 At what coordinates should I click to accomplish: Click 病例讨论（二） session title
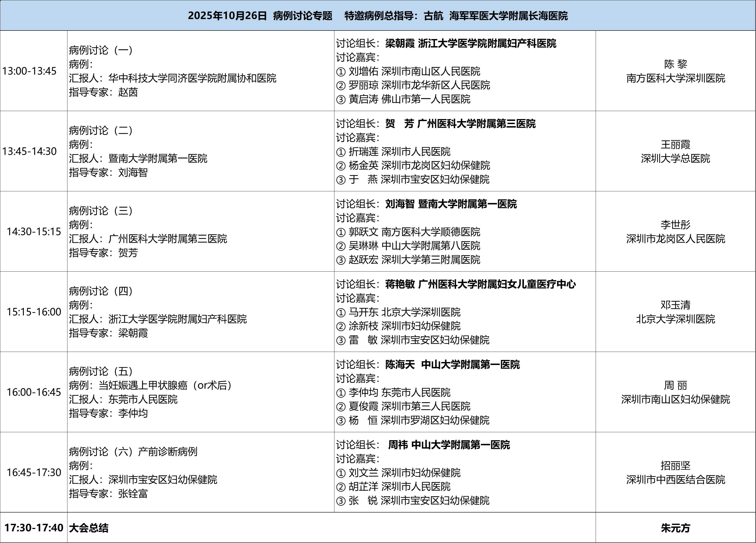tap(101, 130)
